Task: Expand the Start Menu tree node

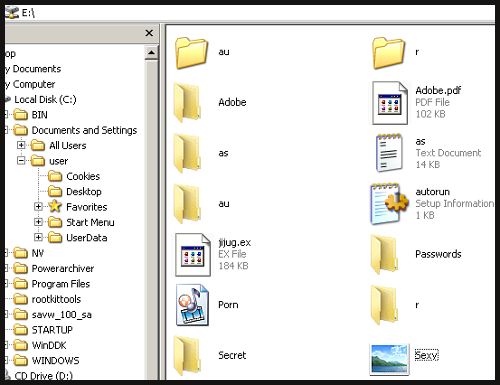Action: (x=38, y=222)
